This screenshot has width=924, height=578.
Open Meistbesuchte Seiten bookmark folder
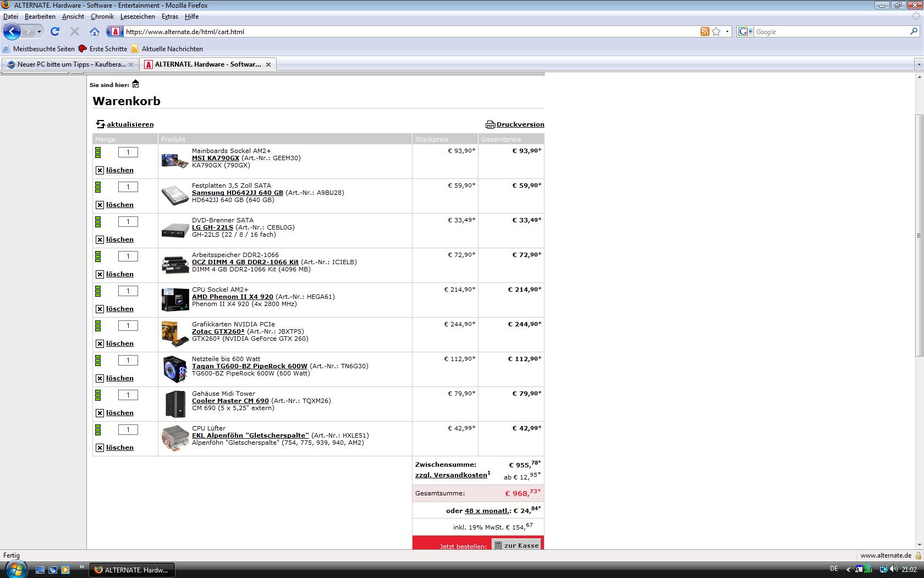tap(38, 48)
